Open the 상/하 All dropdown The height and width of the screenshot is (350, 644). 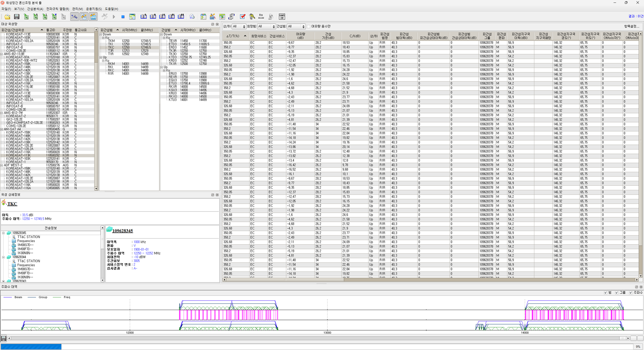tap(239, 27)
